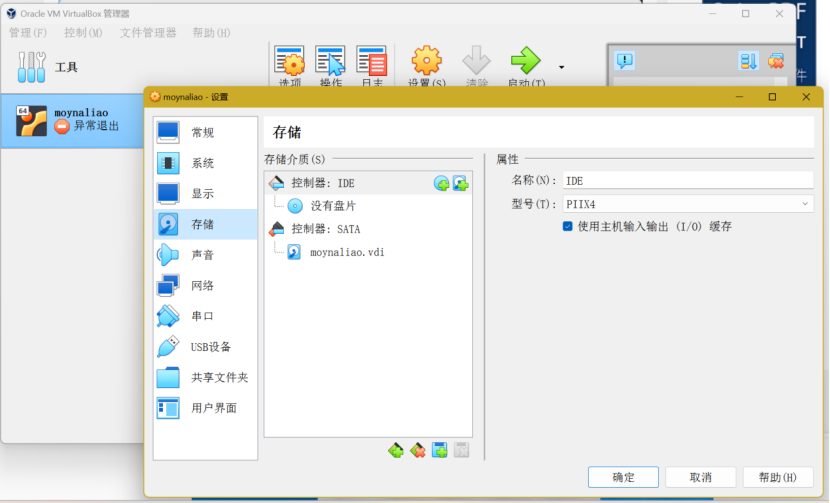Image resolution: width=830 pixels, height=503 pixels.
Task: Select 控制器: SATA tree row
Action: pyautogui.click(x=368, y=229)
